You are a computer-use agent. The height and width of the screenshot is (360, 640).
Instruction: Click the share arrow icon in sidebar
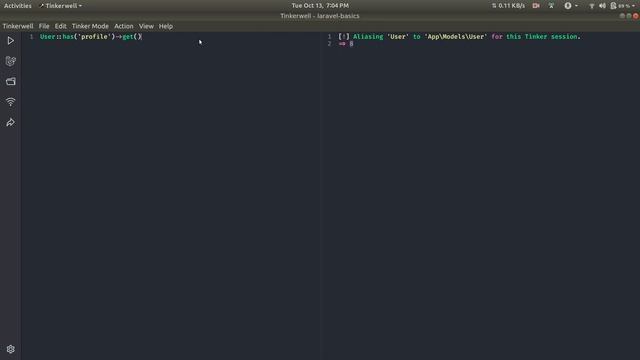[11, 122]
